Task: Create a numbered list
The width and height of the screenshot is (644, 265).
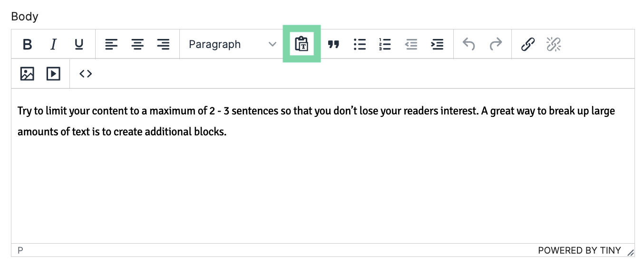Action: 385,45
